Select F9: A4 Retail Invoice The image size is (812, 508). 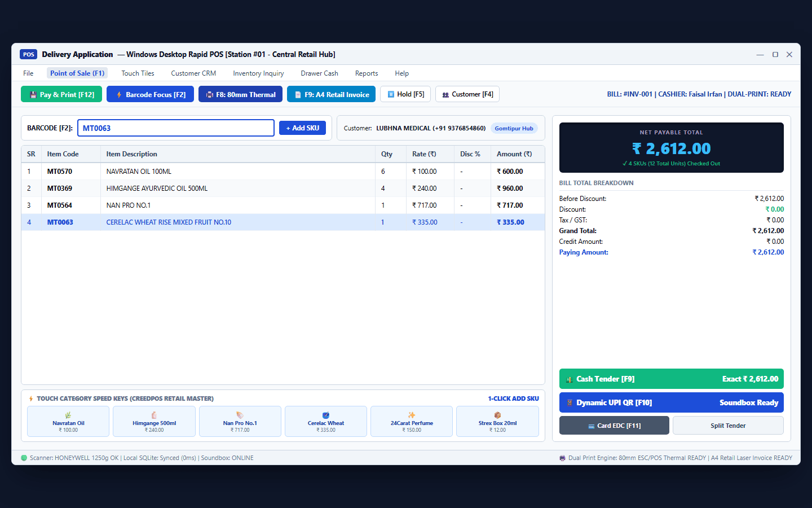click(x=331, y=94)
